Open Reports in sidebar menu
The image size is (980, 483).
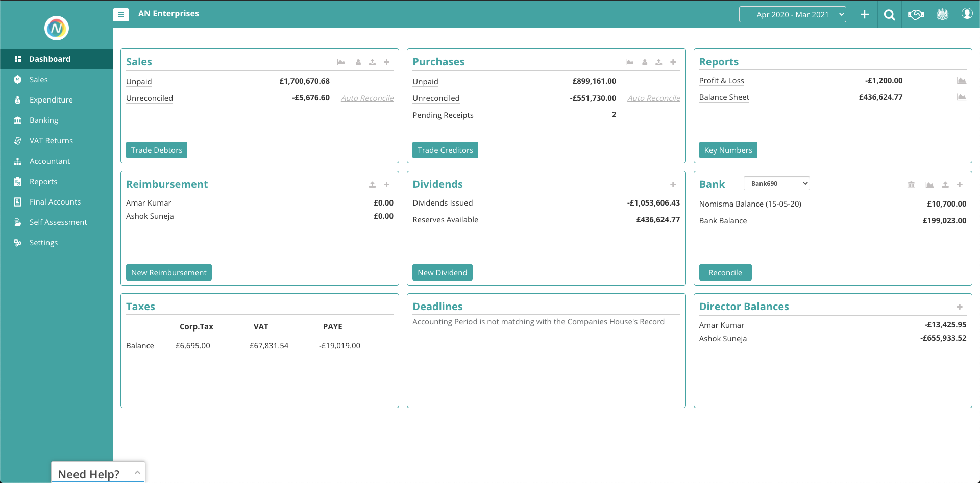point(56,182)
